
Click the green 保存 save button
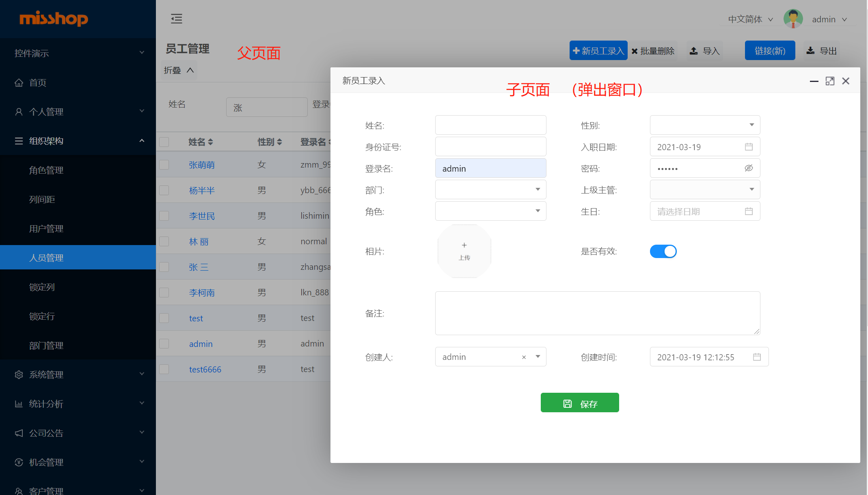pyautogui.click(x=579, y=403)
